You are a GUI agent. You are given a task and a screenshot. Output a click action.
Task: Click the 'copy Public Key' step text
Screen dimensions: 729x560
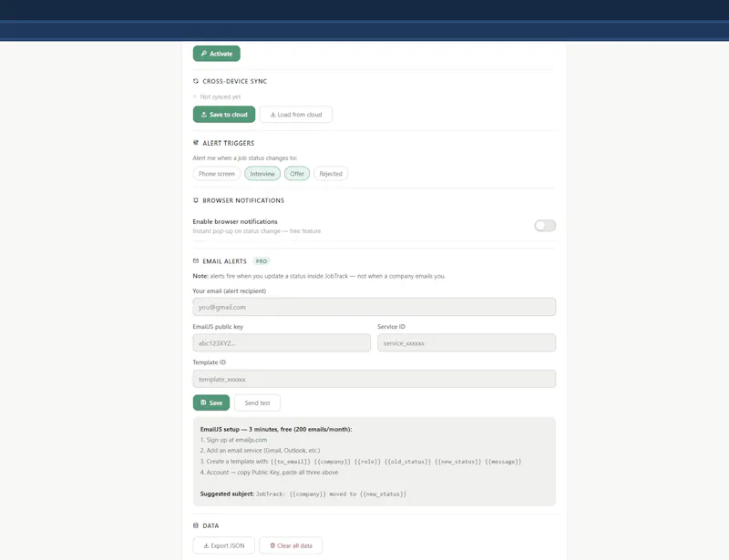click(269, 473)
